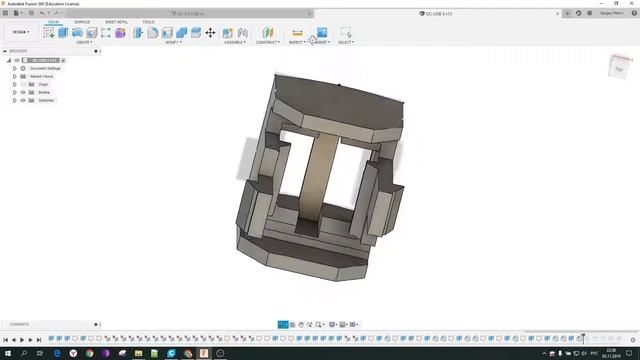The height and width of the screenshot is (360, 640).
Task: Toggle visibility of root component
Action: tap(17, 60)
